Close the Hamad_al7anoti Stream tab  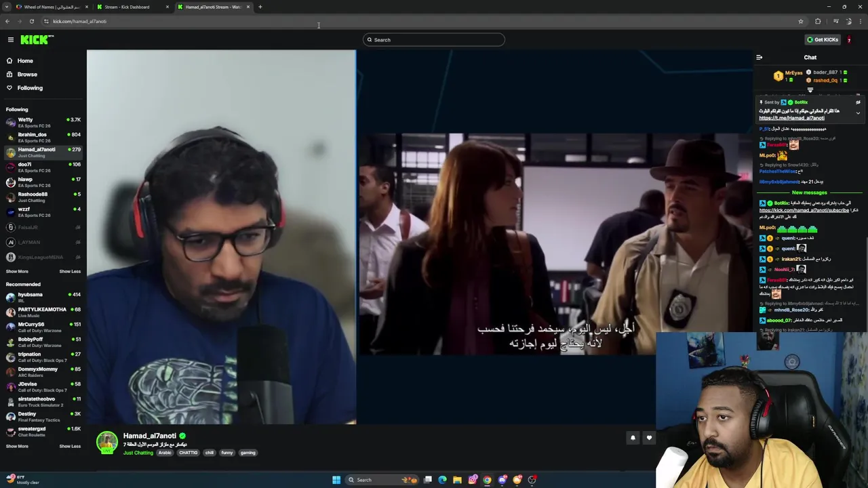pyautogui.click(x=248, y=7)
